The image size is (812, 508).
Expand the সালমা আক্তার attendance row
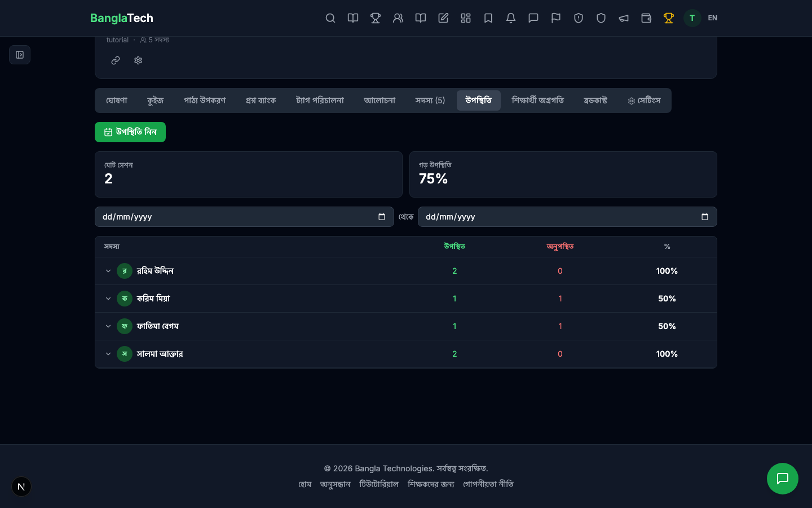click(x=108, y=354)
